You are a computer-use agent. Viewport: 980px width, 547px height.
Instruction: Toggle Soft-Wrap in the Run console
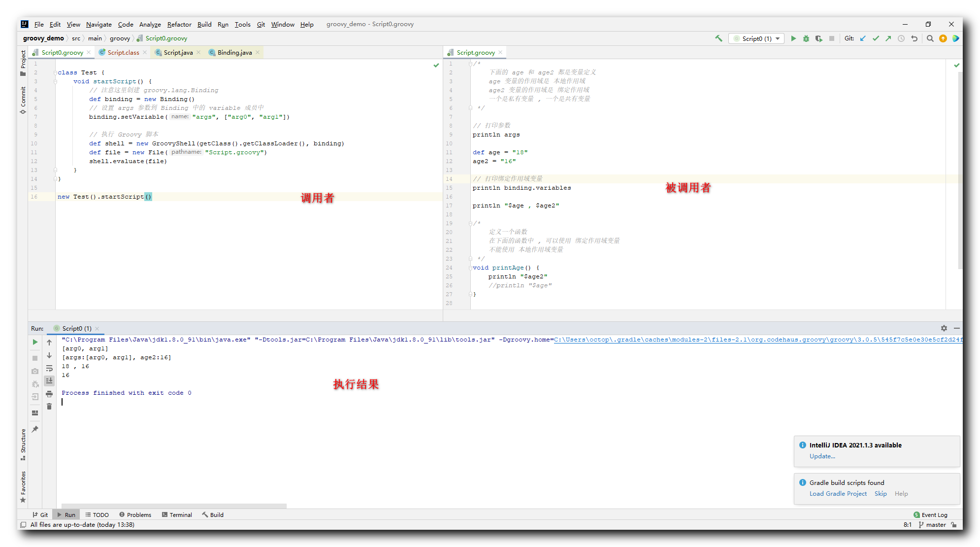[49, 368]
